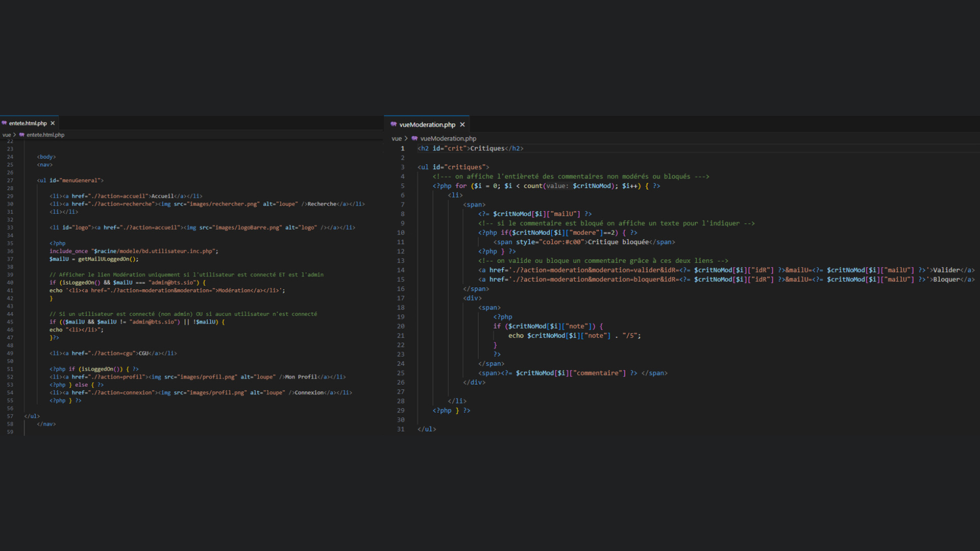Screen dimensions: 980x551
Task: Click 'vue' breadcrumb in right editor
Action: (x=397, y=138)
